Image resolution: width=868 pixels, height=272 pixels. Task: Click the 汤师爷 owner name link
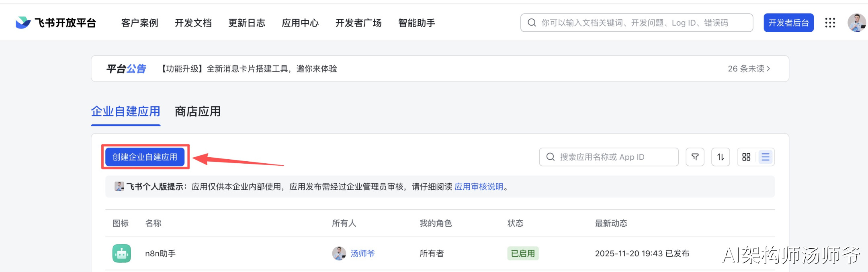click(362, 254)
